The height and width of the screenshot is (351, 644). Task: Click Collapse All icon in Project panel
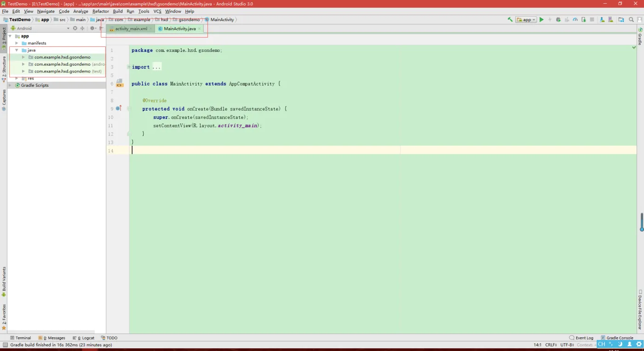tap(82, 28)
